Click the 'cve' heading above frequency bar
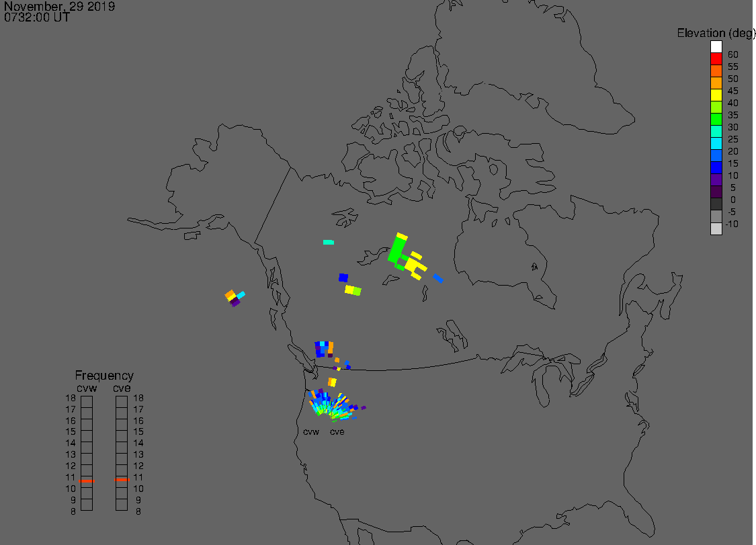 pos(122,388)
